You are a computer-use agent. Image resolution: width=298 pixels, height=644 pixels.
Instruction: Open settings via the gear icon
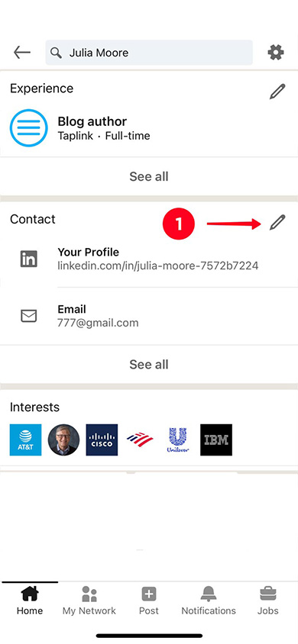(x=276, y=53)
